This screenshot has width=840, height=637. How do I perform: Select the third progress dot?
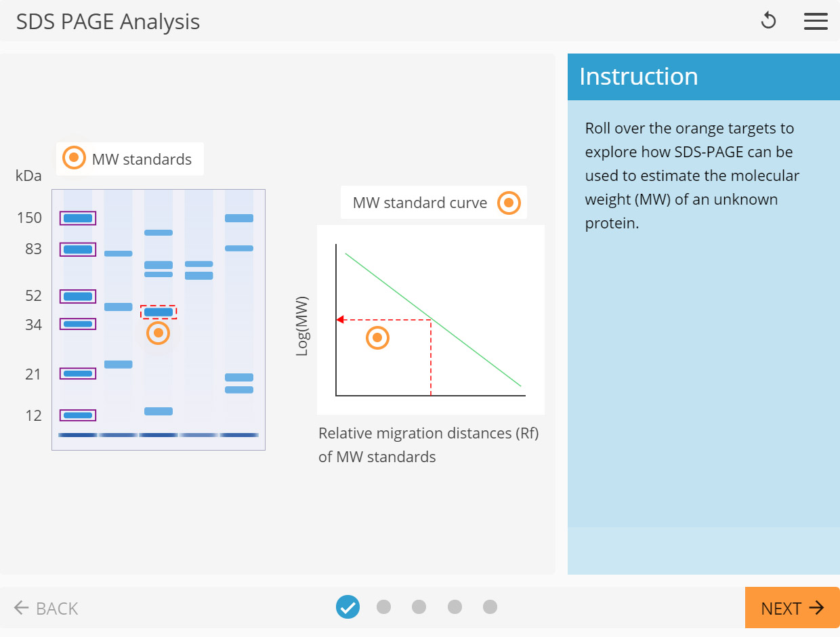pyautogui.click(x=419, y=607)
